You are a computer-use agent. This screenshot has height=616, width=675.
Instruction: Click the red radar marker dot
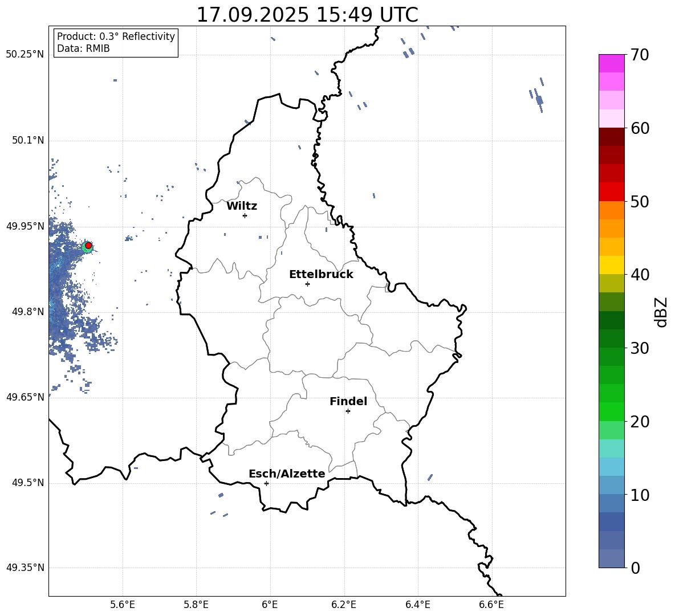coord(88,246)
